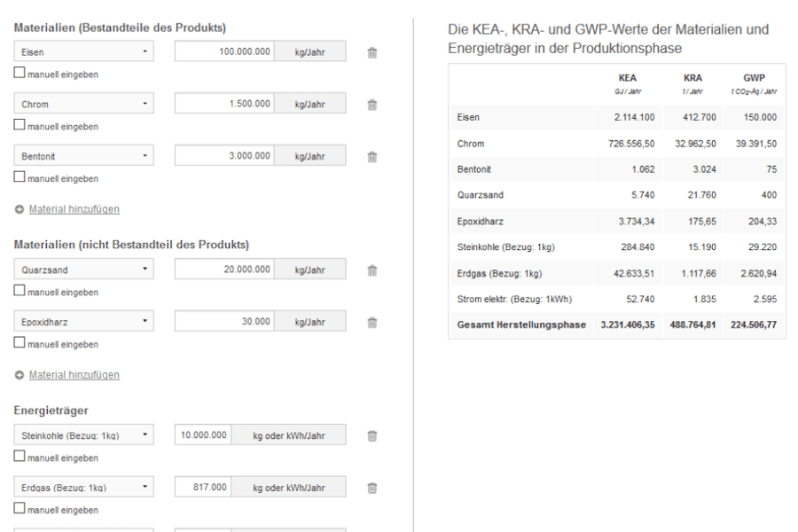The image size is (798, 532).
Task: Click 'Material hinzufügen' under product components
Action: pos(74,209)
